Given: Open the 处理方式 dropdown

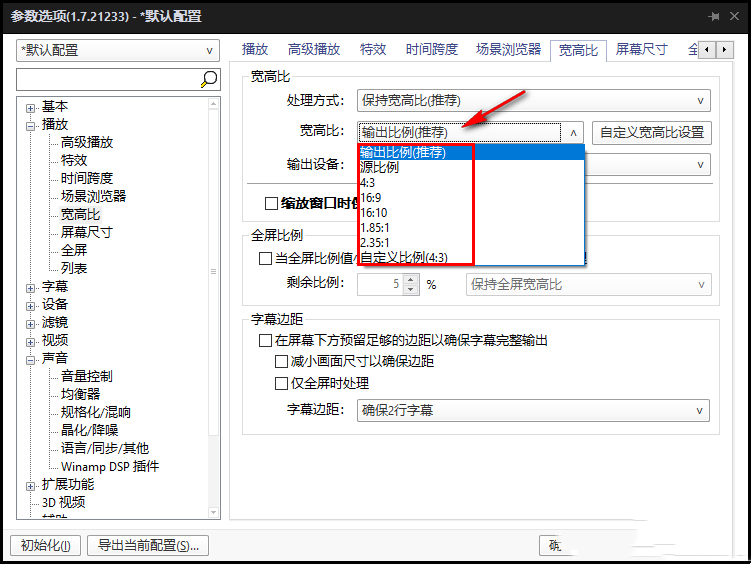Looking at the screenshot, I should pyautogui.click(x=534, y=101).
